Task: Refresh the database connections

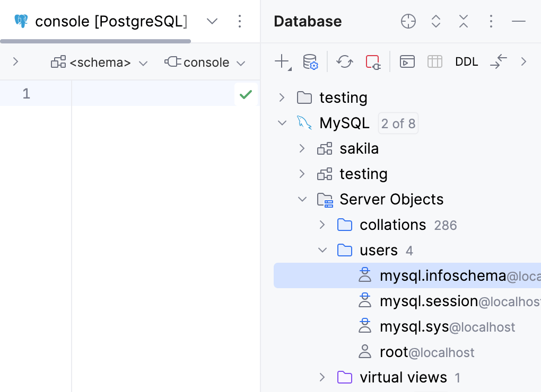Action: coord(345,61)
